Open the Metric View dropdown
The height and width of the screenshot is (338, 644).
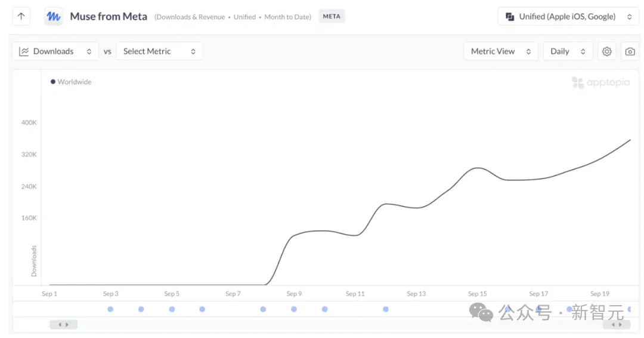click(501, 51)
